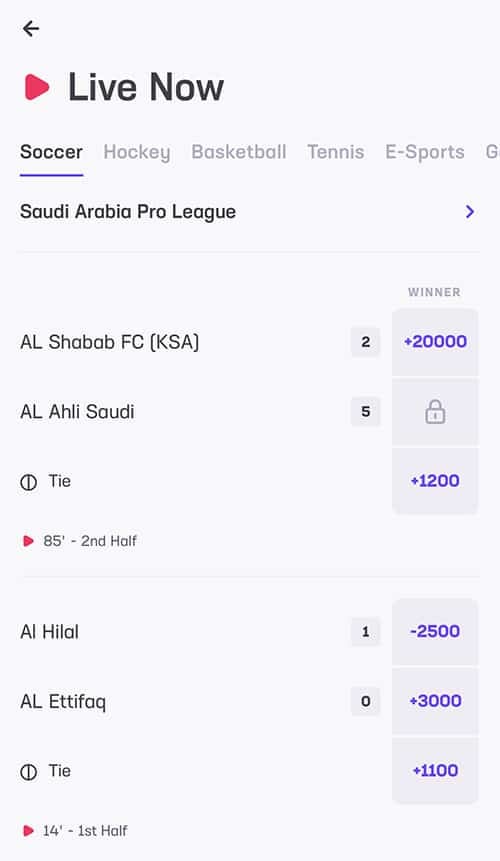Open the AL Shabab FC (KSA) match
This screenshot has width=500, height=861.
pos(110,342)
